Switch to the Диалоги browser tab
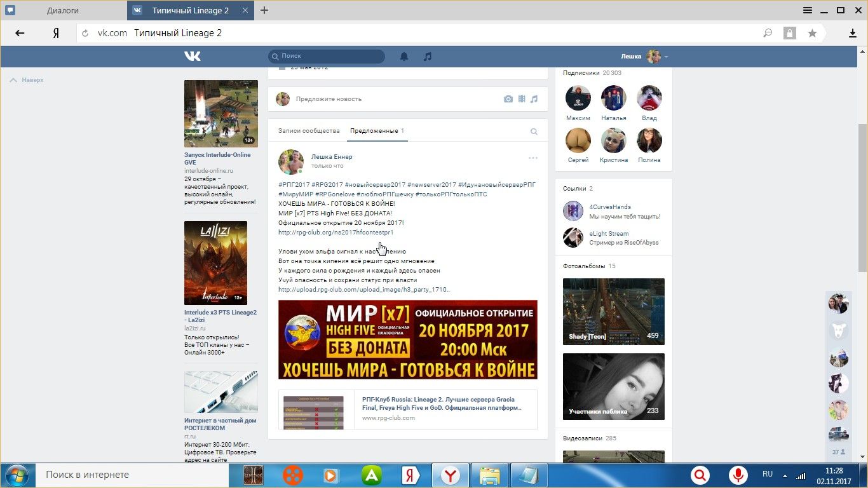The image size is (868, 488). tap(64, 10)
